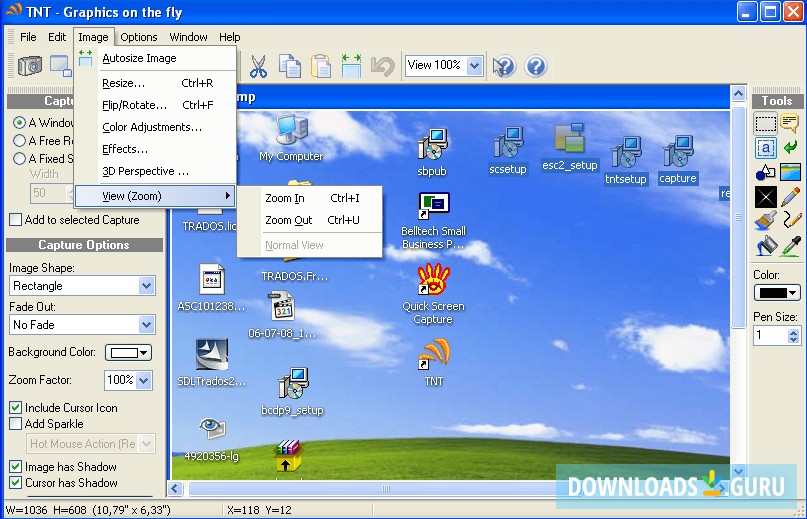Increase the Pen Size spinner value
This screenshot has height=519, width=807.
(x=794, y=331)
